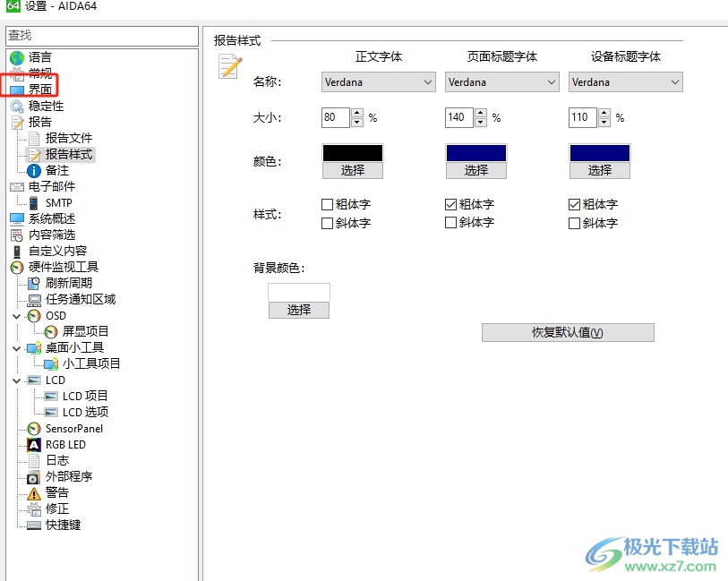This screenshot has height=581, width=728.
Task: Click the filter icon beside 内容筛选
Action: click(17, 235)
